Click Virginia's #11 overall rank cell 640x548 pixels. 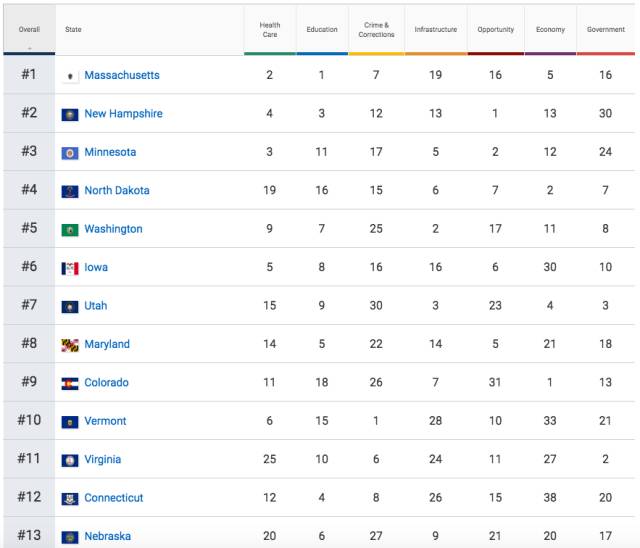coord(29,459)
